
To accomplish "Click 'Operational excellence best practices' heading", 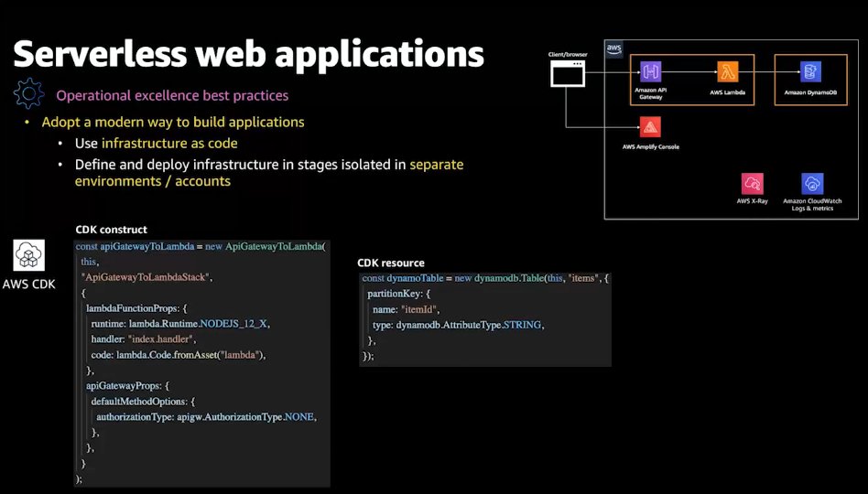I will coord(172,96).
